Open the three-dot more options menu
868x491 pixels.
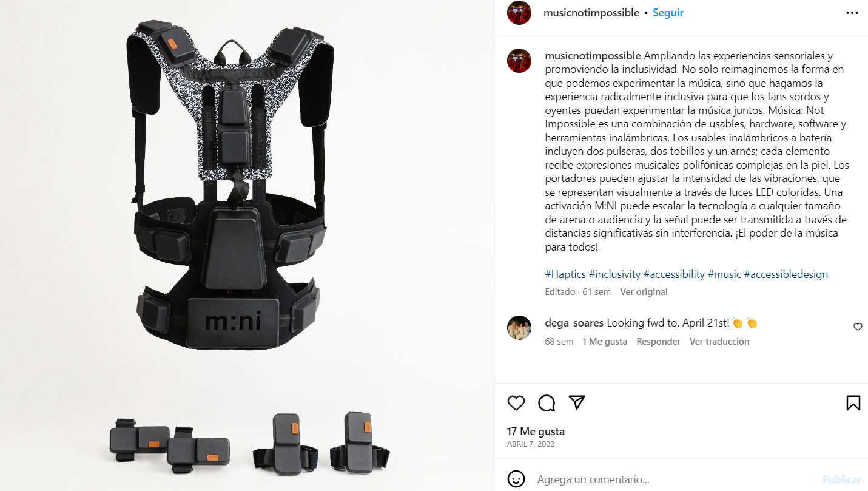click(852, 13)
